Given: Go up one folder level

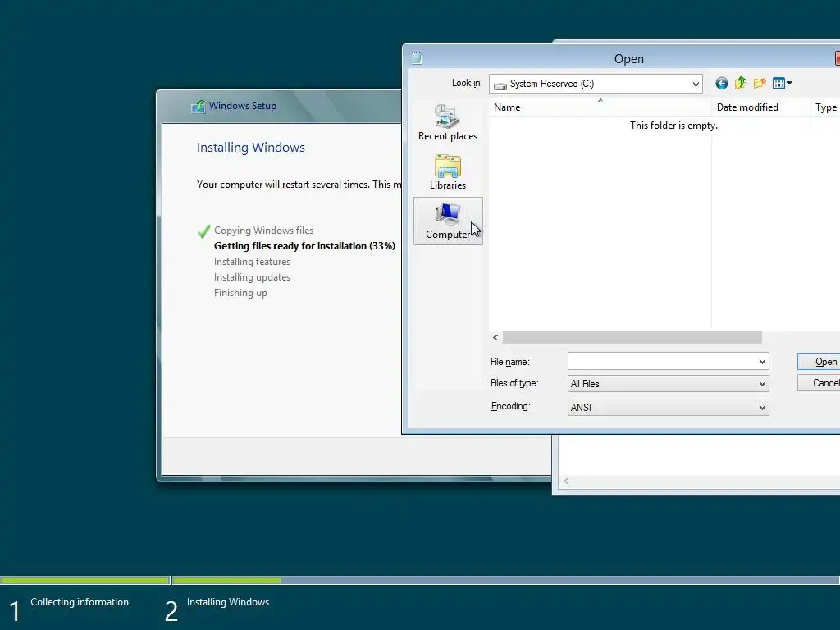Looking at the screenshot, I should 741,83.
